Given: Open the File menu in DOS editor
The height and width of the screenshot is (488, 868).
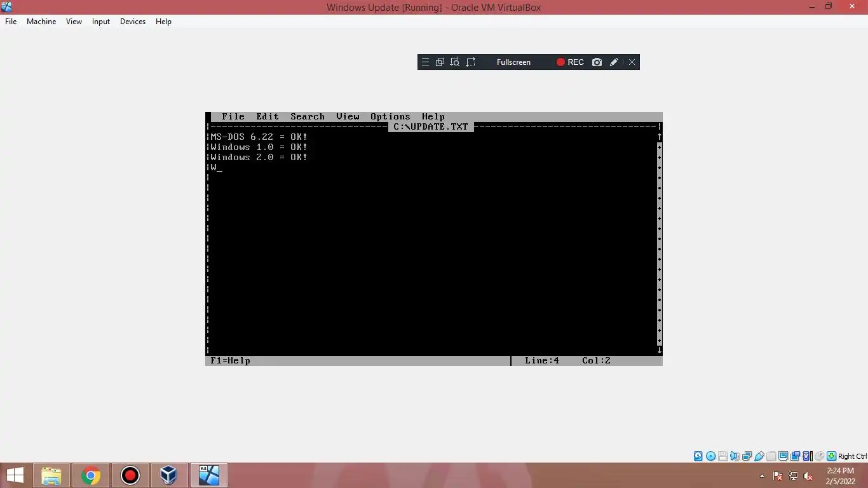Looking at the screenshot, I should coord(233,116).
